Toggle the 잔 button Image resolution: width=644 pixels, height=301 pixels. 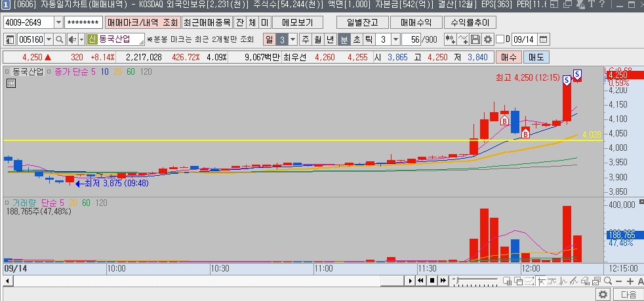[x=239, y=22]
